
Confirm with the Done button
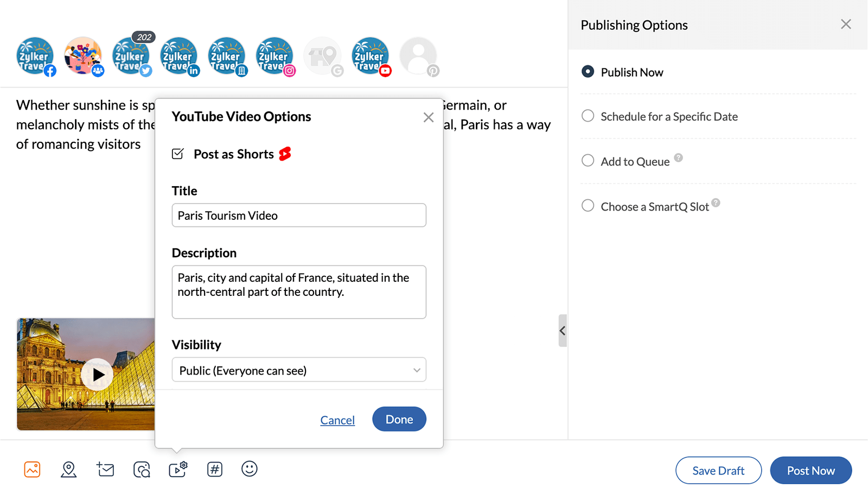point(399,419)
